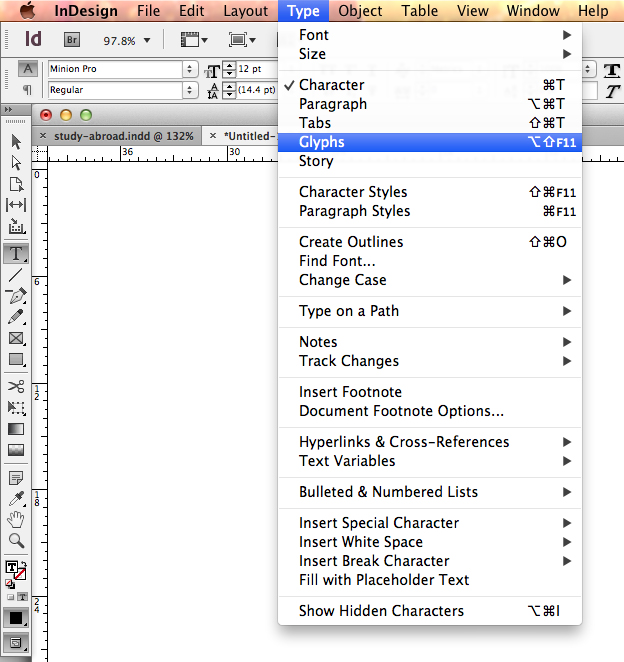624x662 pixels.
Task: Select the Content Collector tool
Action: click(x=16, y=227)
